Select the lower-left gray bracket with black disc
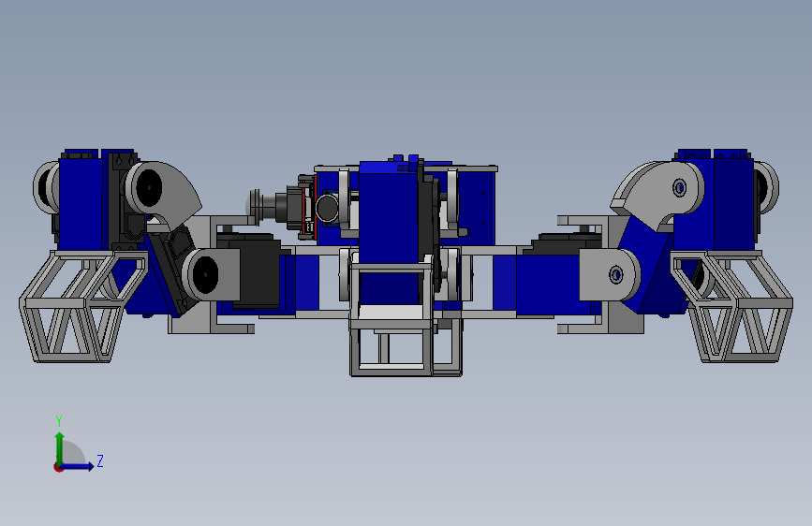812x526 pixels. tap(212, 274)
